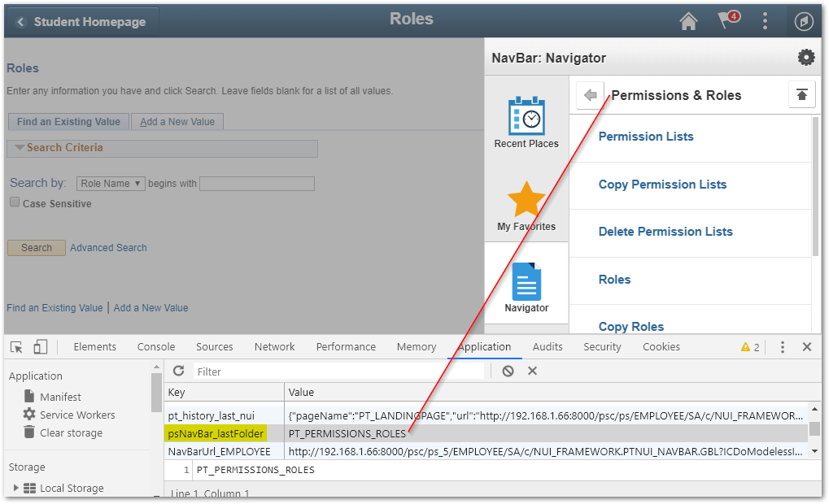
Task: Select the My Favorites star icon
Action: point(526,198)
